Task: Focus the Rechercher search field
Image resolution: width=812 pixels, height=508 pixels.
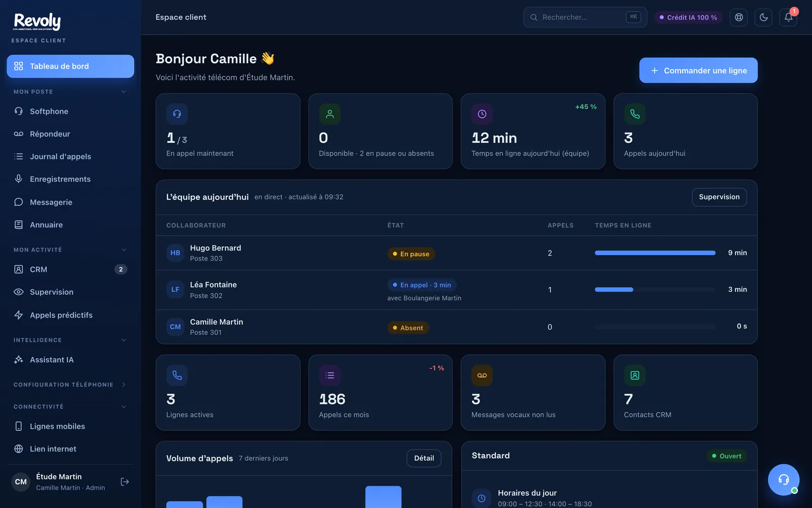Action: (x=585, y=17)
